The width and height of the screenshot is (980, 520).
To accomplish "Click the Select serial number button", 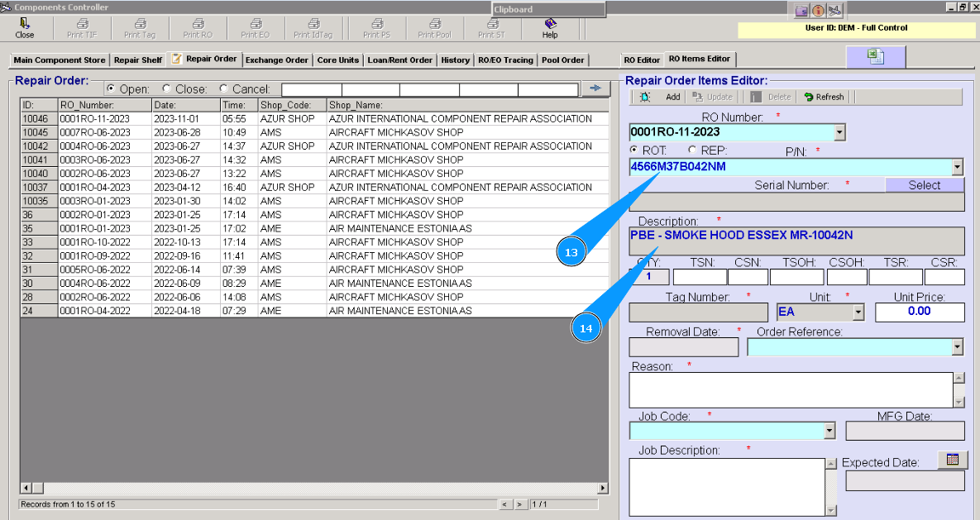I will [924, 185].
